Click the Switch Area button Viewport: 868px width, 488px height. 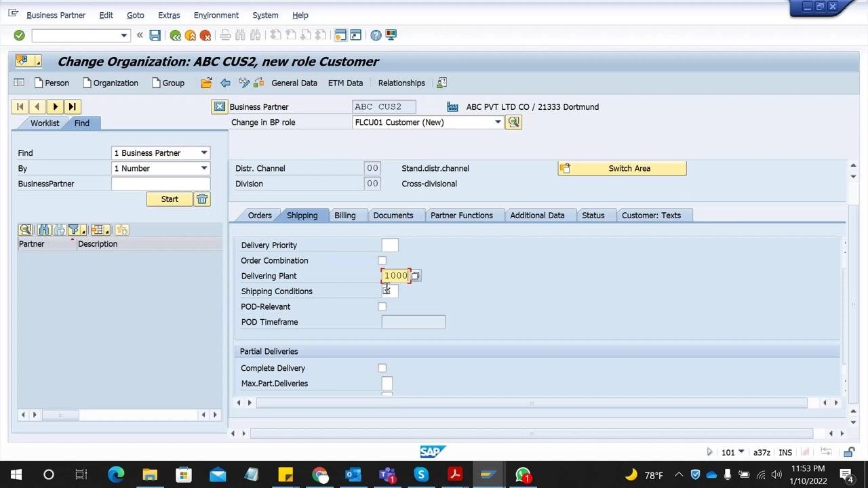pos(622,168)
